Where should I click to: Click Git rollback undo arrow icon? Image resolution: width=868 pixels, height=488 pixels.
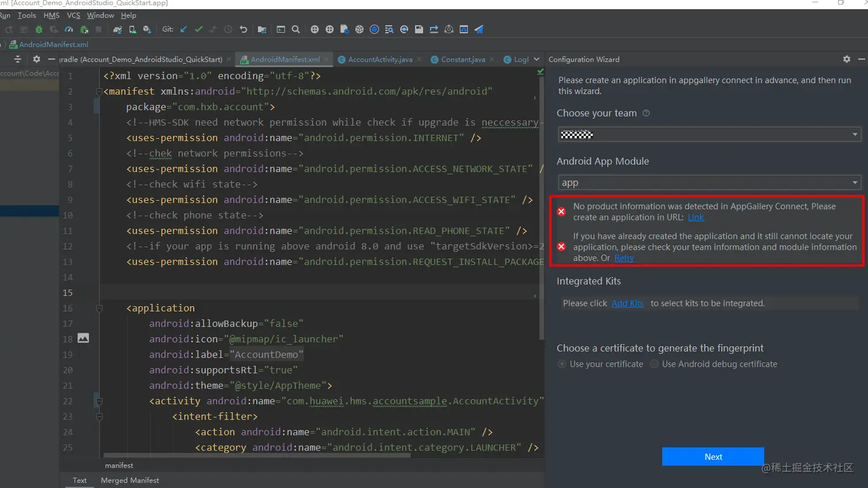coord(243,29)
